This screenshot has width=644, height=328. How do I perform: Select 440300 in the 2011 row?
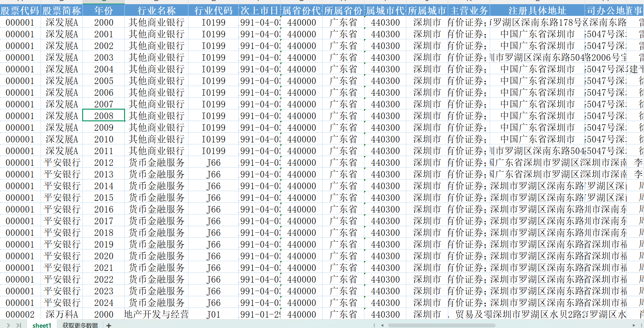385,151
